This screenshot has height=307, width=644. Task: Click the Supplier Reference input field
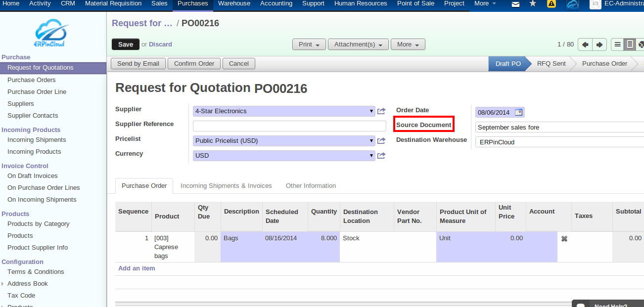click(x=289, y=126)
